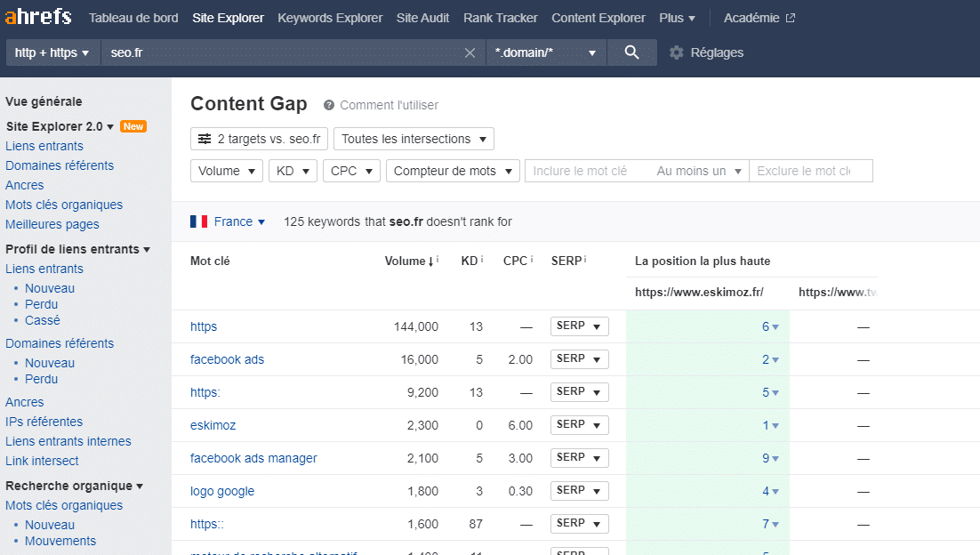Click the help icon beside Comment l'utiliser
This screenshot has width=980, height=555.
(x=329, y=105)
